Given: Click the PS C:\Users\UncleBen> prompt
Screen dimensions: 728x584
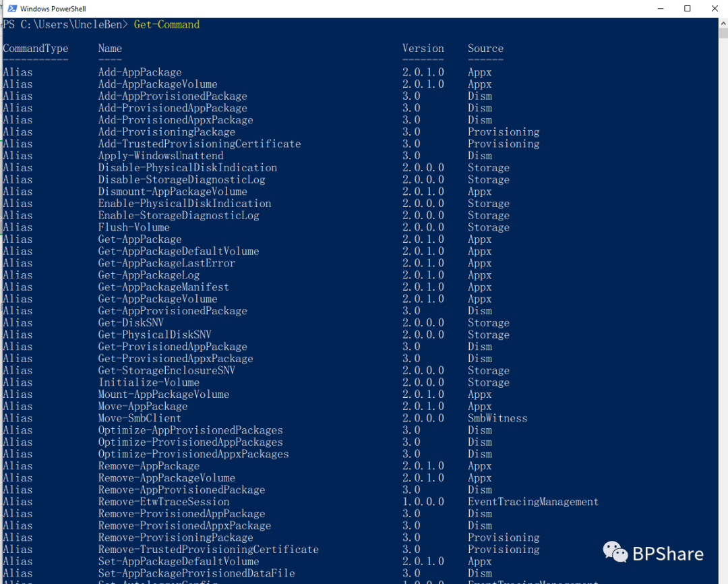Looking at the screenshot, I should 65,25.
